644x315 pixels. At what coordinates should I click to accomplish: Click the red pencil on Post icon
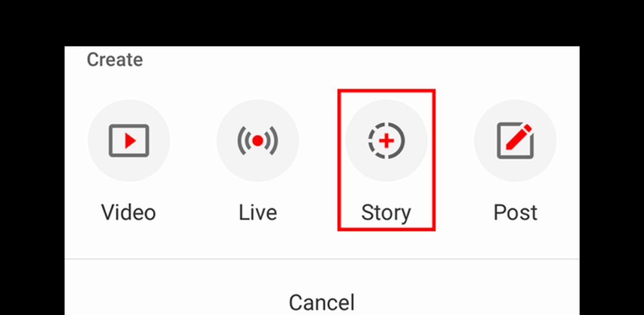519,137
